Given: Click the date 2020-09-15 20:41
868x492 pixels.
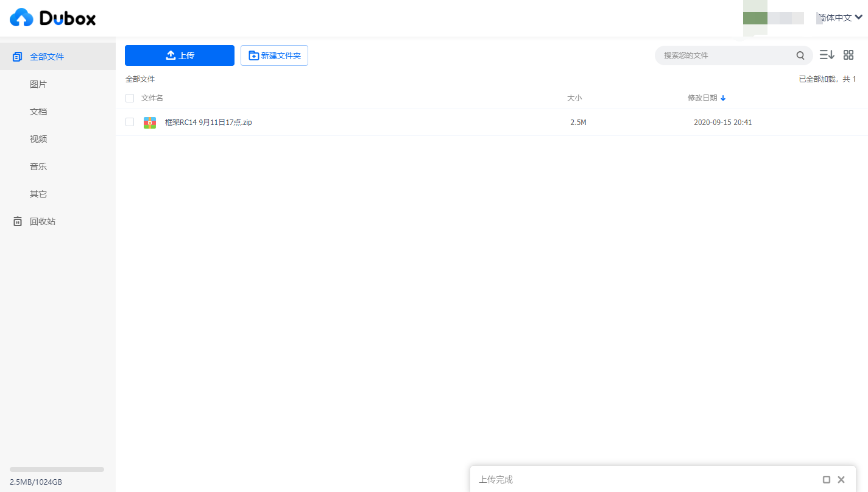Looking at the screenshot, I should tap(723, 123).
